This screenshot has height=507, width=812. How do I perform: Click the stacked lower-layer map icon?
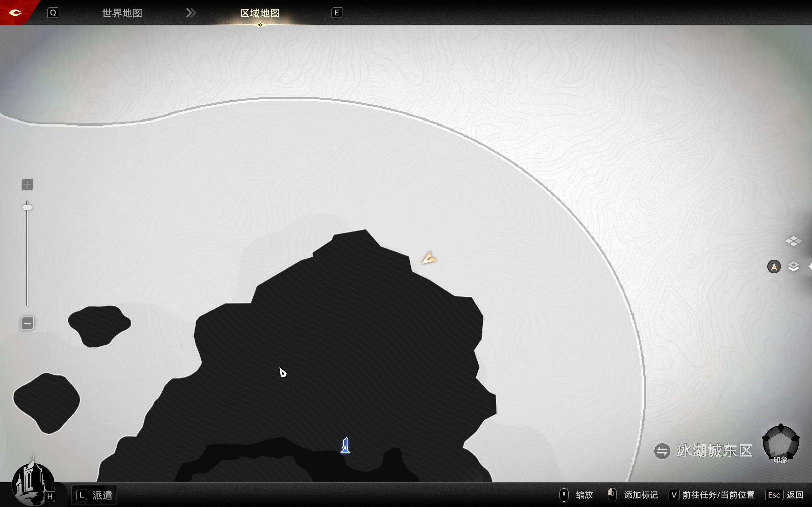coord(793,267)
